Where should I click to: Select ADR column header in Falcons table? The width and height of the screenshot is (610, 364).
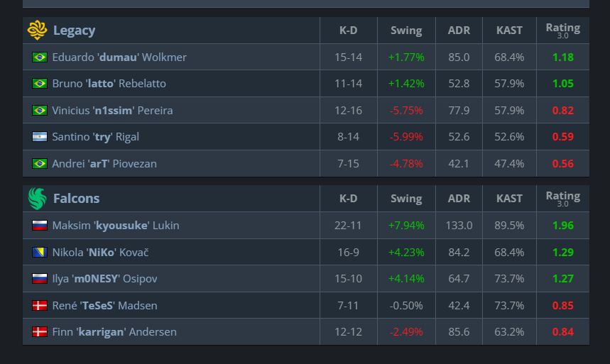[459, 199]
